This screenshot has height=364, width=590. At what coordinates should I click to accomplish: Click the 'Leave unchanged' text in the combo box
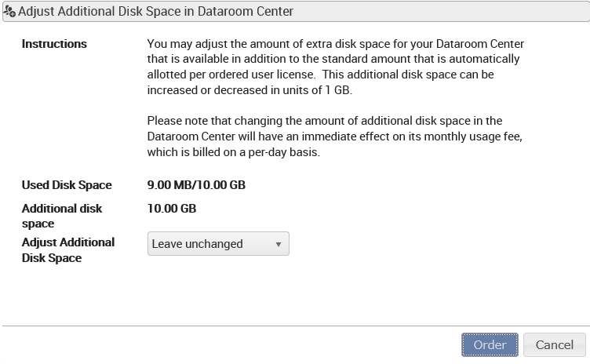(197, 244)
